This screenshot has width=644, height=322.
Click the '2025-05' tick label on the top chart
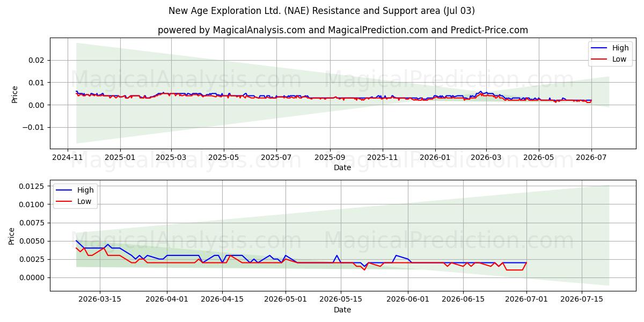pos(223,157)
